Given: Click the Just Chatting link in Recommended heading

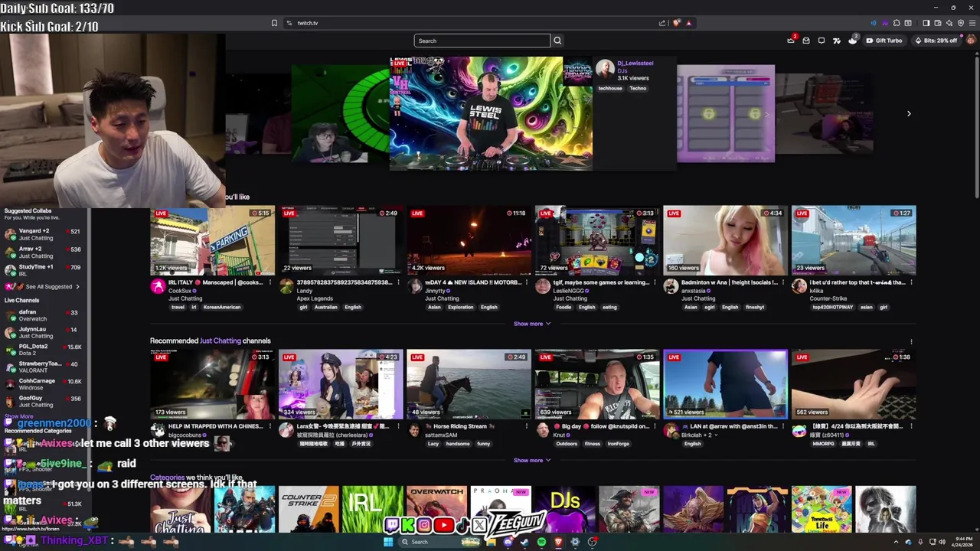Looking at the screenshot, I should pyautogui.click(x=220, y=341).
